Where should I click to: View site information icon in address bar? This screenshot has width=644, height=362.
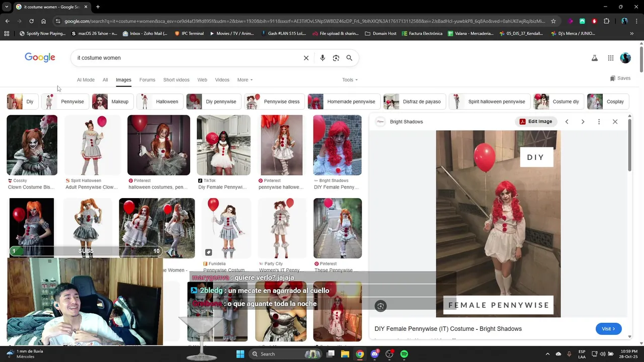pyautogui.click(x=58, y=21)
